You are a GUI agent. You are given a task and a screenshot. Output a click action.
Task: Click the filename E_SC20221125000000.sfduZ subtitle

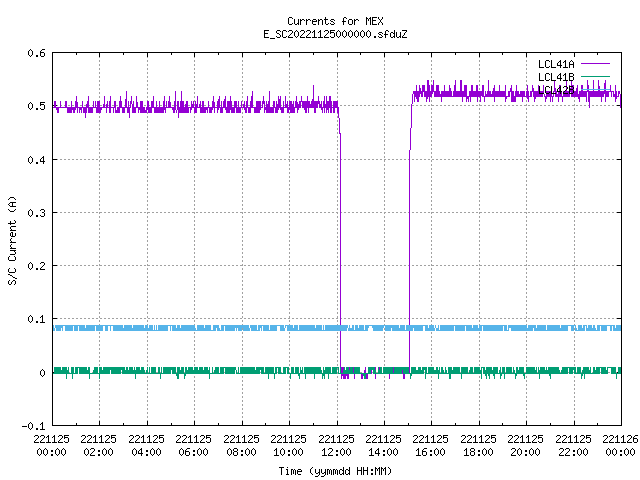click(x=335, y=34)
